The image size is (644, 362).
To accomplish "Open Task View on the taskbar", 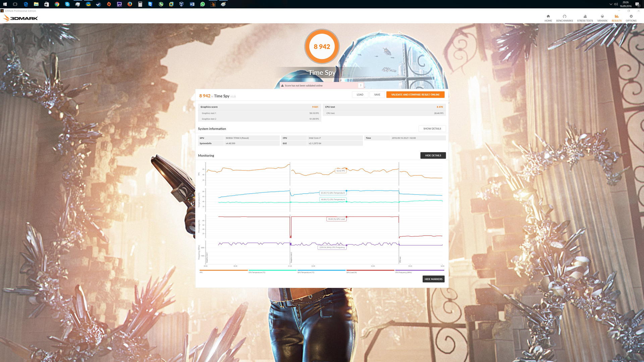I will (x=15, y=4).
